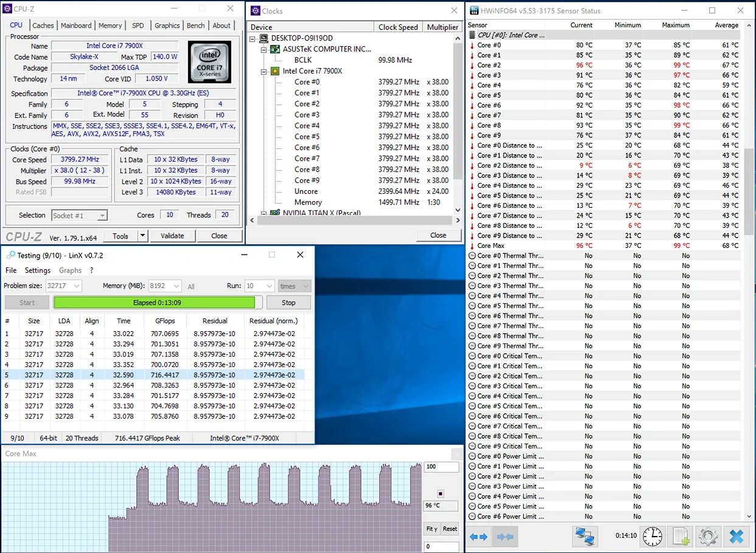
Task: Open the Socket #1 selection dropdown
Action: 102,216
